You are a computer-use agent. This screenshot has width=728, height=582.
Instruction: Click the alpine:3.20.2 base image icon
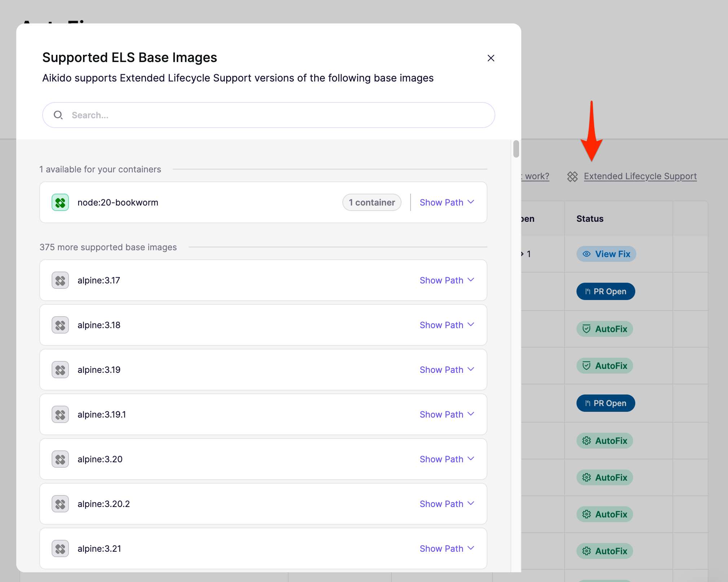[x=60, y=504]
